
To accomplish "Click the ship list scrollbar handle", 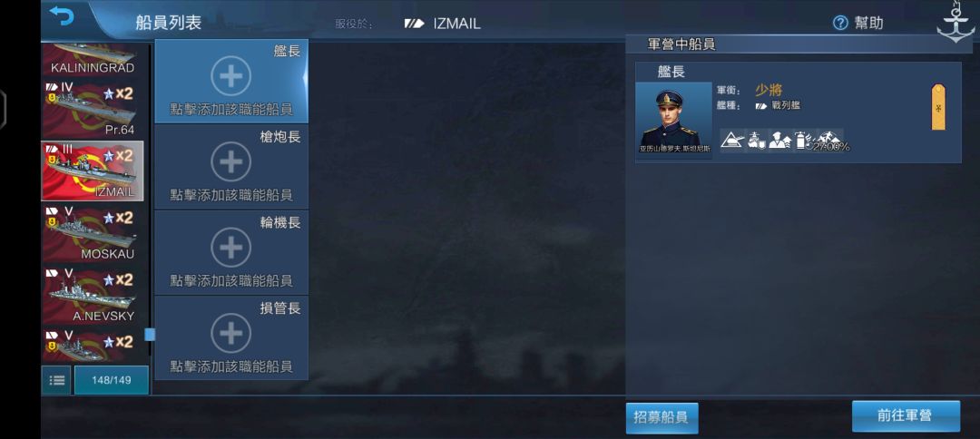I will (x=150, y=335).
